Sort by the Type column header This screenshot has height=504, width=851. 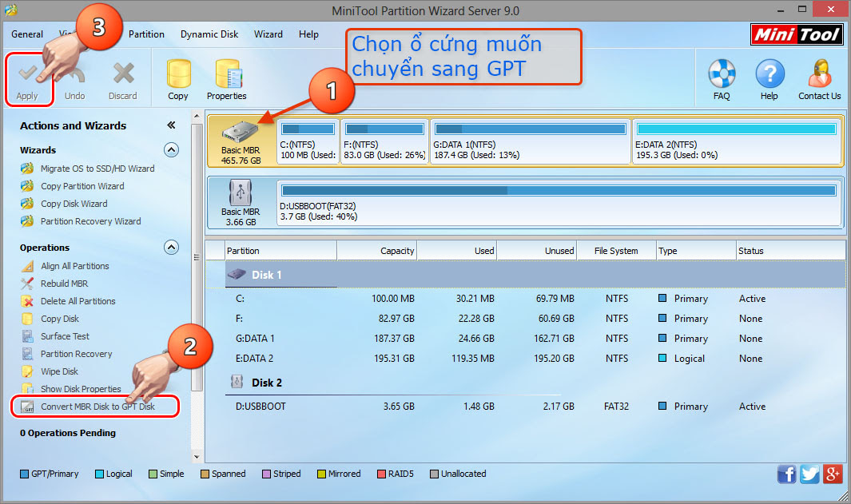(x=696, y=251)
